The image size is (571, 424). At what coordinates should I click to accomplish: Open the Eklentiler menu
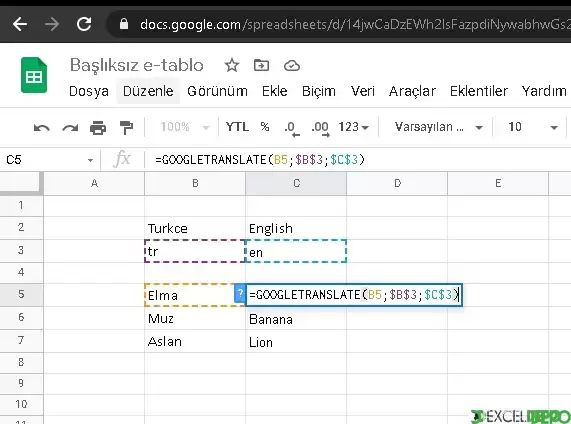[x=479, y=91]
